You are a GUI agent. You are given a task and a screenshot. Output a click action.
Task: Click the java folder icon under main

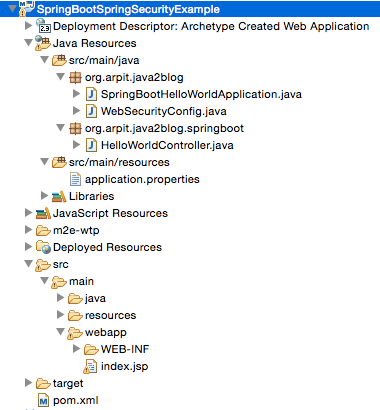point(75,298)
